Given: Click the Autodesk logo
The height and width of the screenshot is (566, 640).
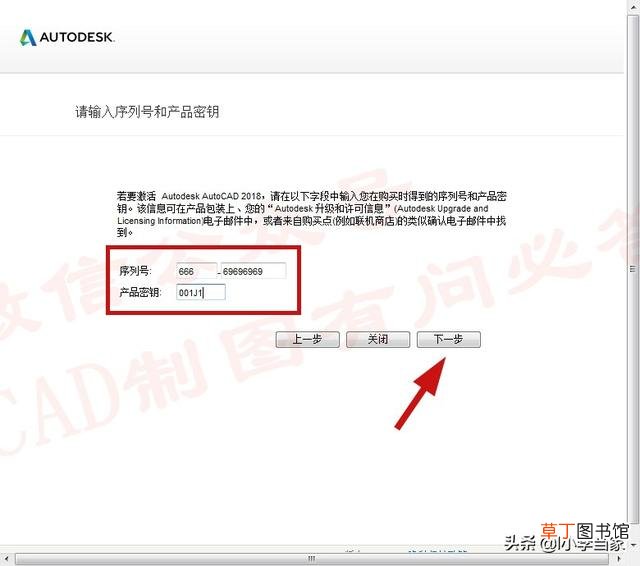Looking at the screenshot, I should [67, 38].
